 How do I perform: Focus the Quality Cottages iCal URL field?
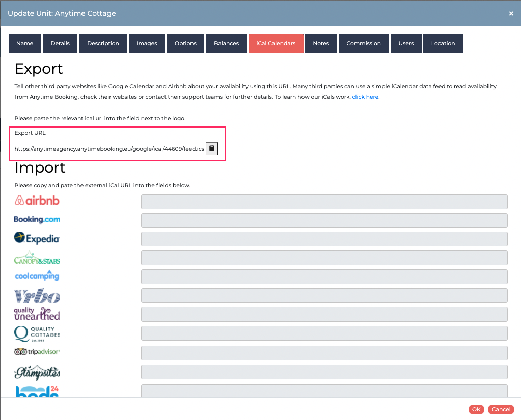[x=324, y=333]
